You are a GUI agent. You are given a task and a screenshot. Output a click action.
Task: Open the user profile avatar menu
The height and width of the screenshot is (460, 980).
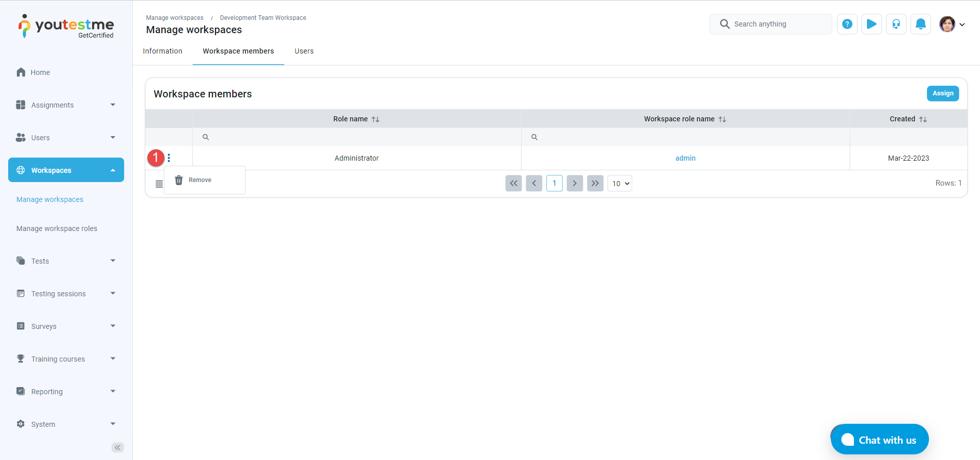tap(951, 24)
